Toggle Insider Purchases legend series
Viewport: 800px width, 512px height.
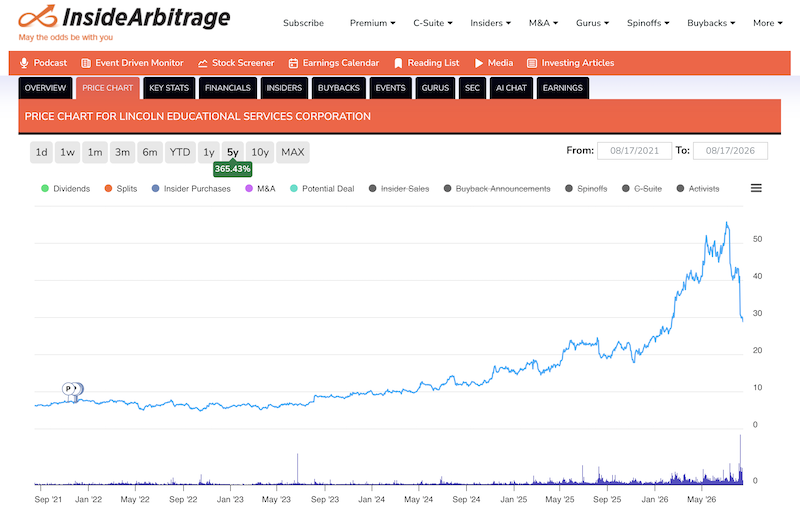click(191, 189)
